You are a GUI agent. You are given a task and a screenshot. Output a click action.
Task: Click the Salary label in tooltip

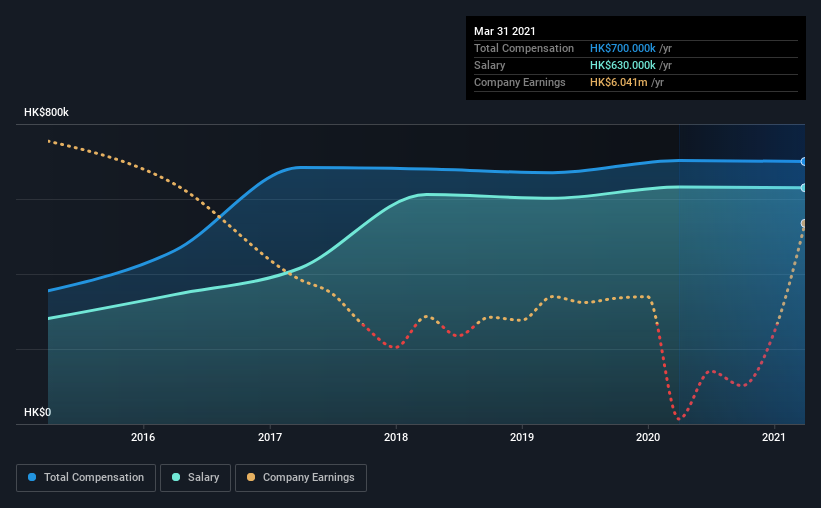click(490, 65)
